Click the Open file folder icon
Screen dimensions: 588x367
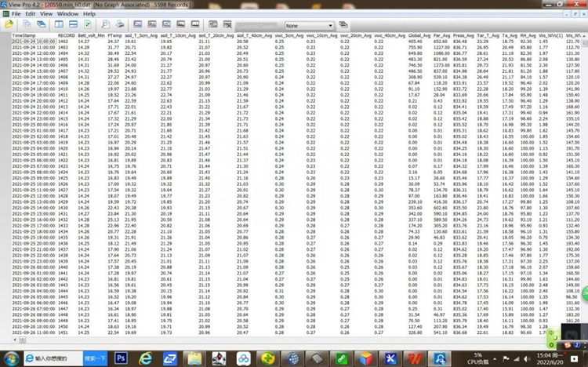[x=9, y=24]
